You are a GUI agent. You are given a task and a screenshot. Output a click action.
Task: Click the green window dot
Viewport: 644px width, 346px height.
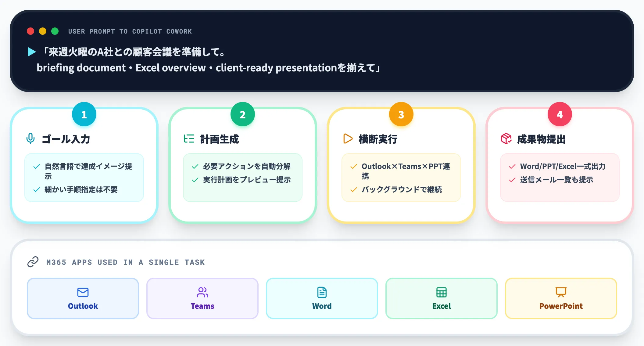click(x=55, y=31)
